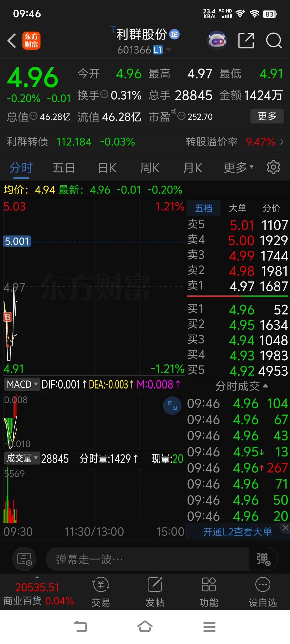Viewport: 290px width, 644px height.
Task: Expand the stock code 601366 dropdown arrow
Action: pyautogui.click(x=169, y=50)
